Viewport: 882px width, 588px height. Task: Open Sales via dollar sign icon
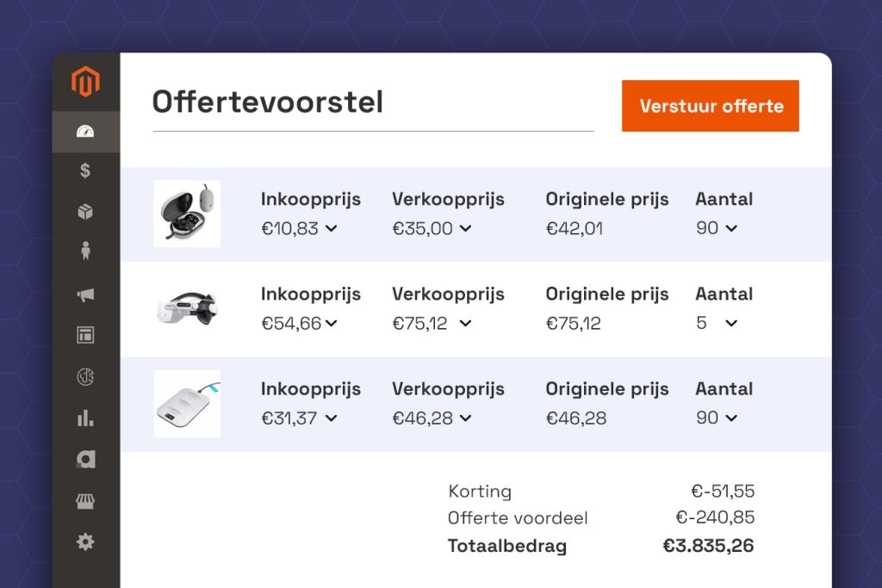pyautogui.click(x=85, y=170)
